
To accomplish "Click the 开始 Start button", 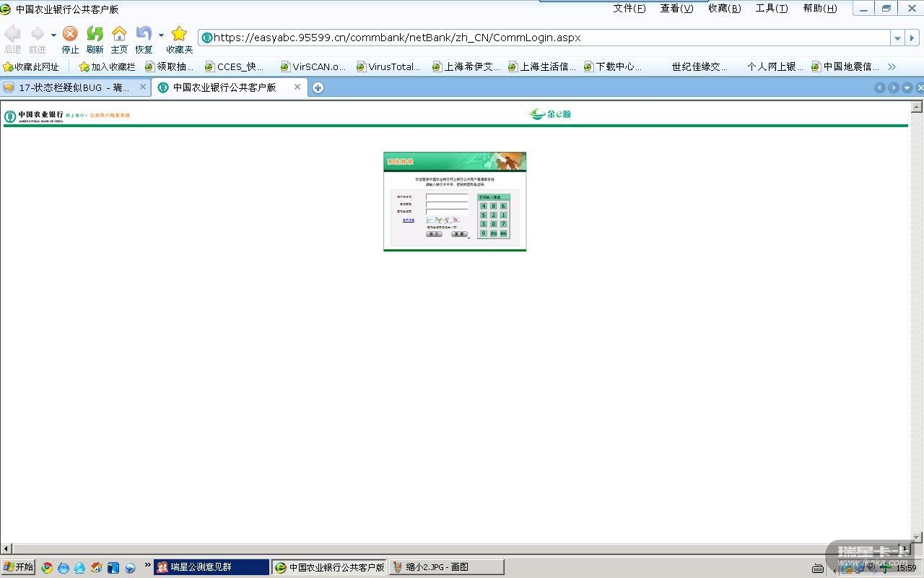I will pos(18,567).
